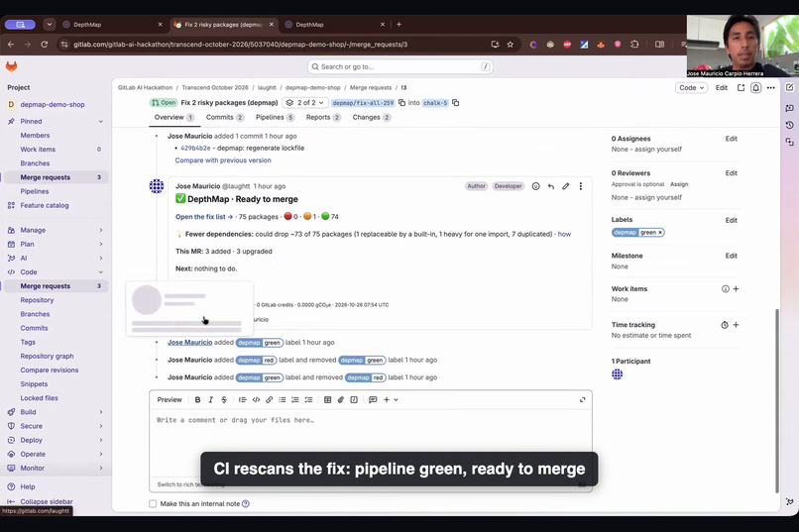The height and width of the screenshot is (532, 799).
Task: Click the how link in Fewer dependencies
Action: [x=564, y=234]
